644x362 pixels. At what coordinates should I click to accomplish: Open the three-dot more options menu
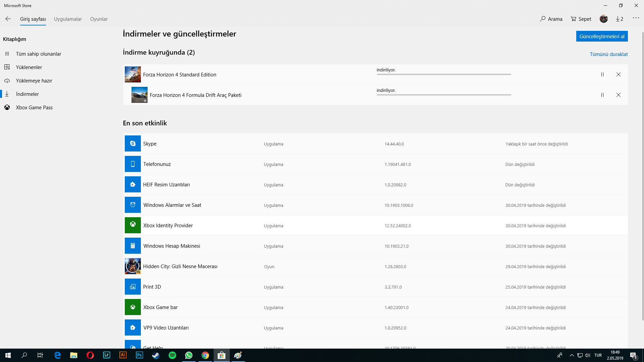click(636, 18)
